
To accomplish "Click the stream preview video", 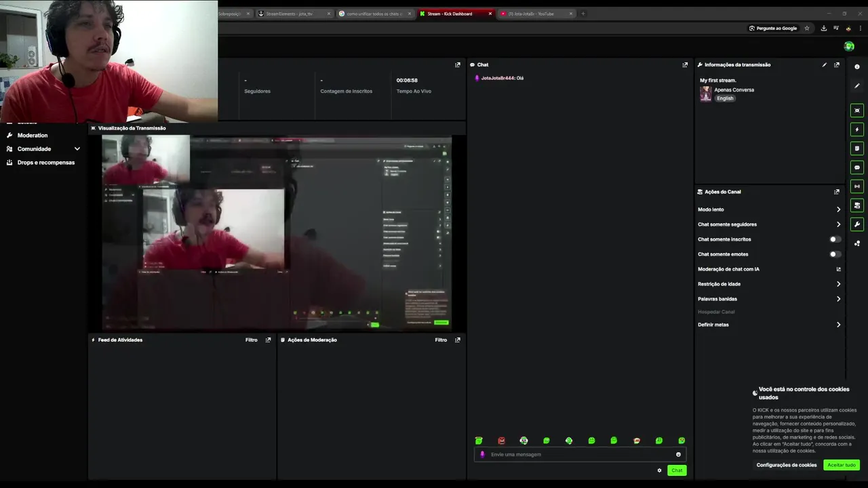I will [x=277, y=232].
